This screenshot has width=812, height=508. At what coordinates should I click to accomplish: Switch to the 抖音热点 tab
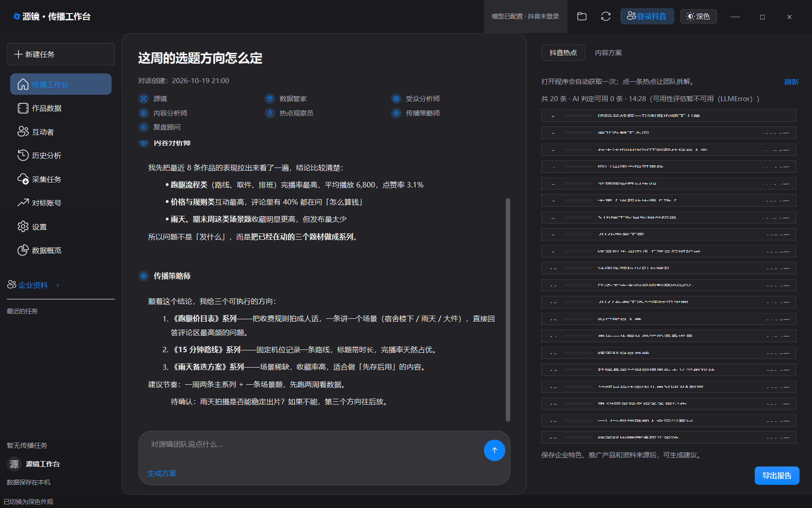click(563, 53)
